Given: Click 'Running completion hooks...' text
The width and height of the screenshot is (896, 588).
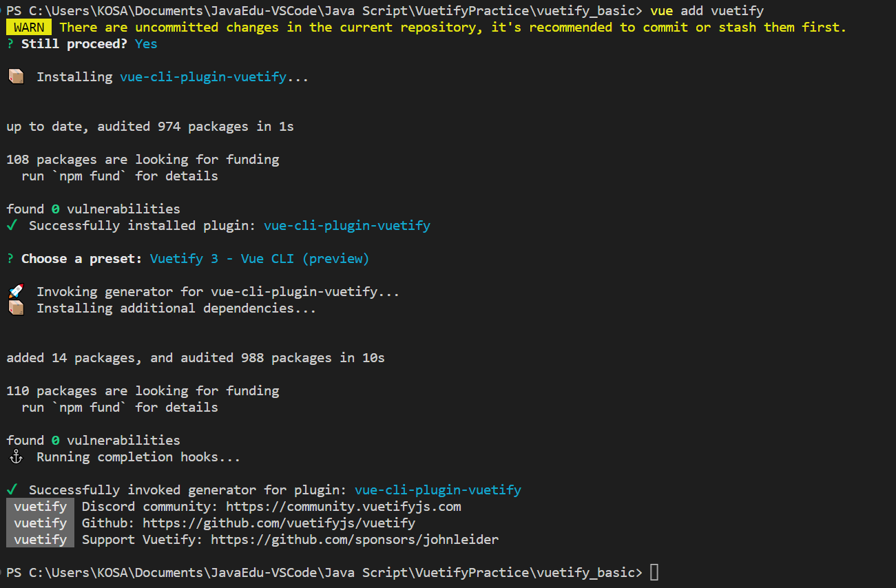Looking at the screenshot, I should pos(138,457).
